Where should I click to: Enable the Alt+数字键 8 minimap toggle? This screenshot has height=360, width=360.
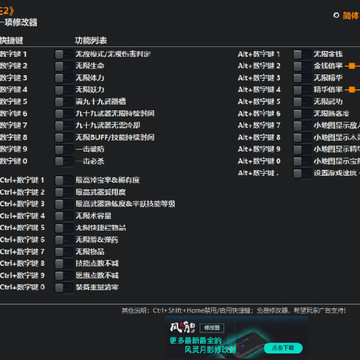point(302,137)
